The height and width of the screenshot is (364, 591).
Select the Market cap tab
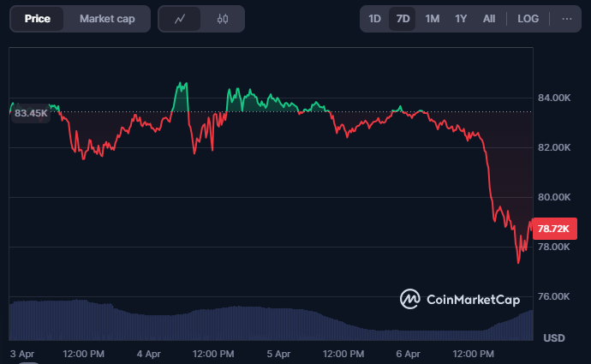tap(107, 19)
